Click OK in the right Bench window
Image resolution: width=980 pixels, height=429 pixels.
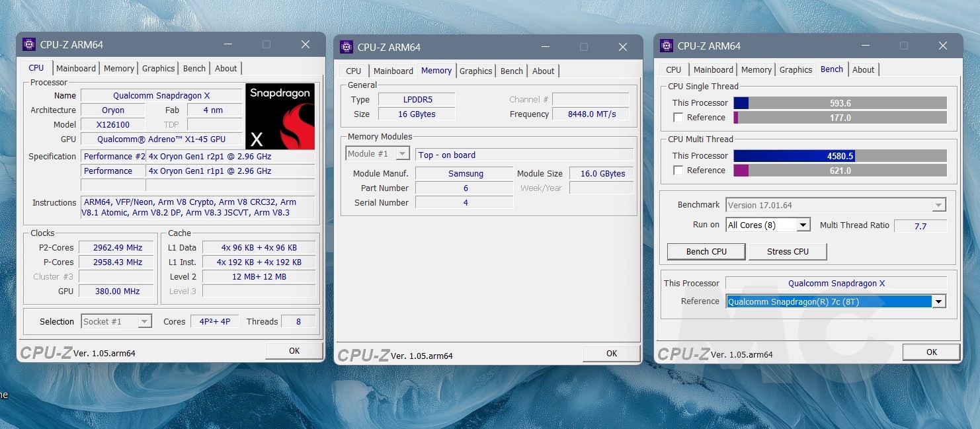point(932,352)
